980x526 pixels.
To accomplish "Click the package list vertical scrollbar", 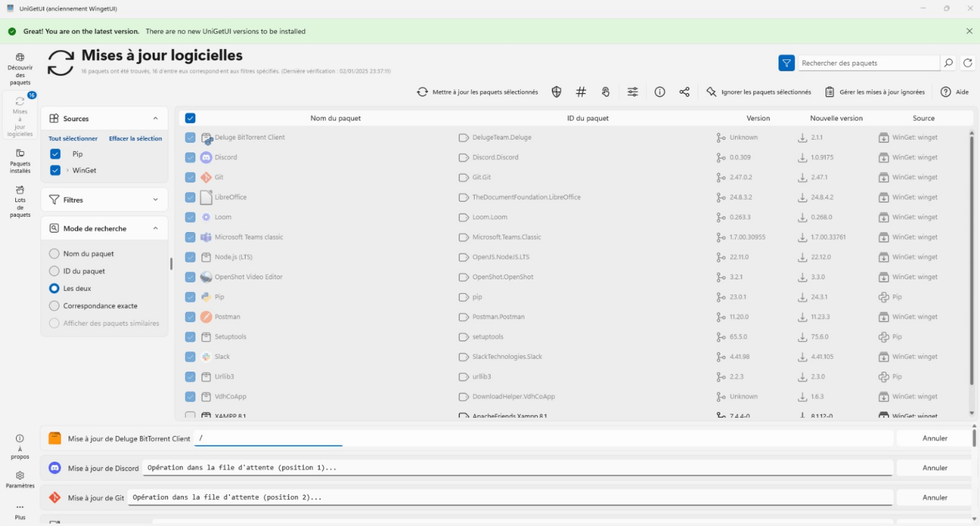I will (x=972, y=255).
